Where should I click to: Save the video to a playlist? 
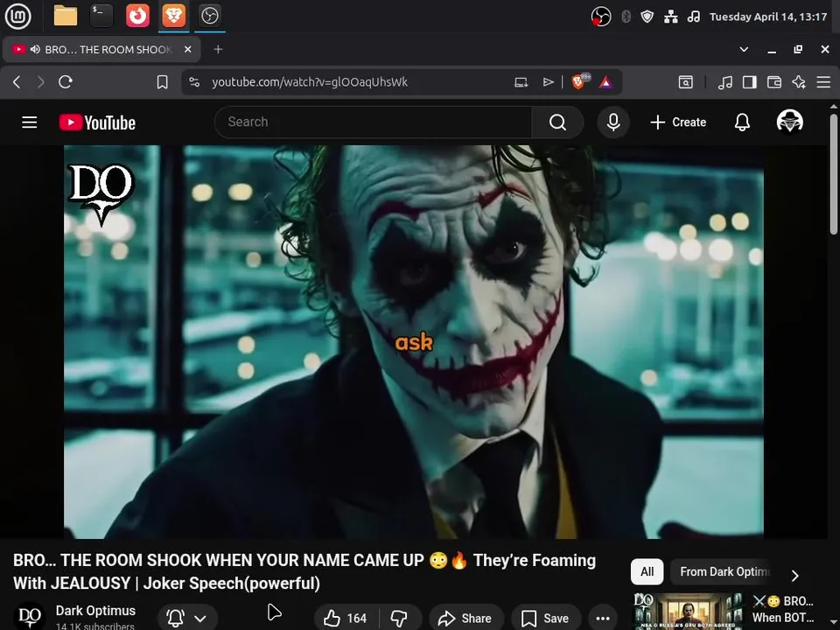[545, 619]
